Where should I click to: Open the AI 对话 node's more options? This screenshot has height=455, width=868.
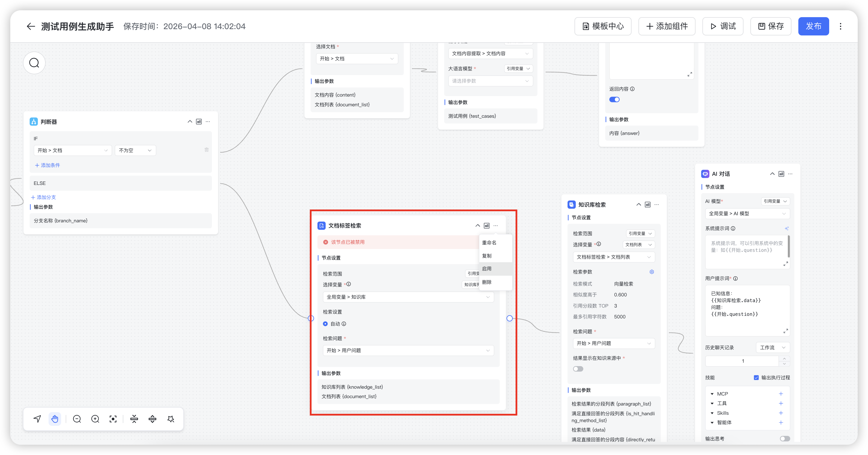point(791,174)
